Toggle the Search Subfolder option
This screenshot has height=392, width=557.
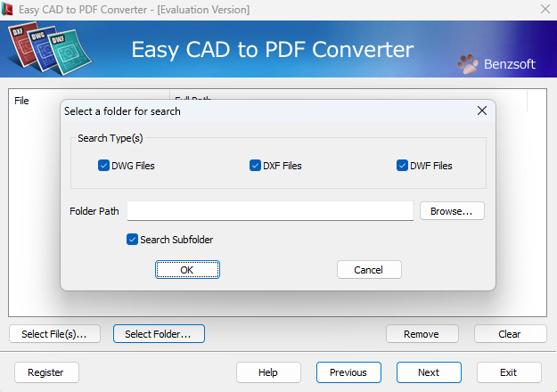tap(132, 240)
